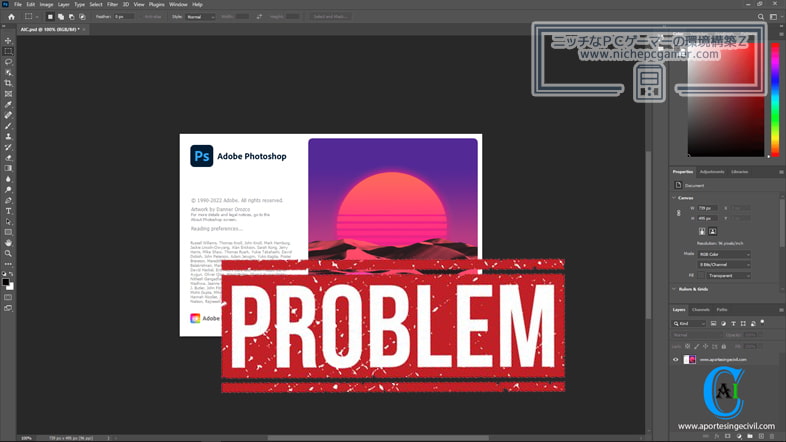Image resolution: width=786 pixels, height=442 pixels.
Task: Select the Eyedropper tool
Action: [8, 105]
